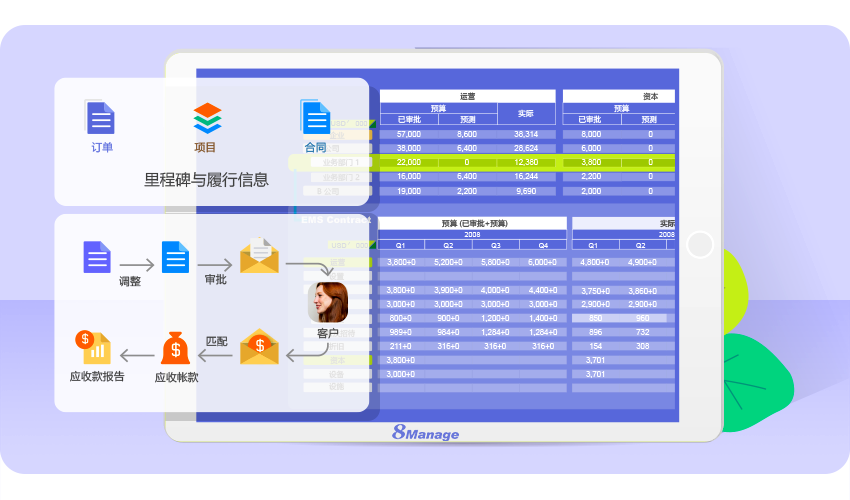The width and height of the screenshot is (850, 500).
Task: Click the Q3 column header
Action: tap(495, 245)
